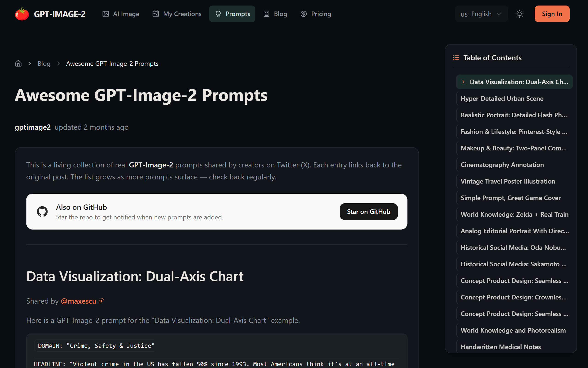Screen dimensions: 588x368
Task: Open the @maxescu profile link
Action: click(x=79, y=301)
